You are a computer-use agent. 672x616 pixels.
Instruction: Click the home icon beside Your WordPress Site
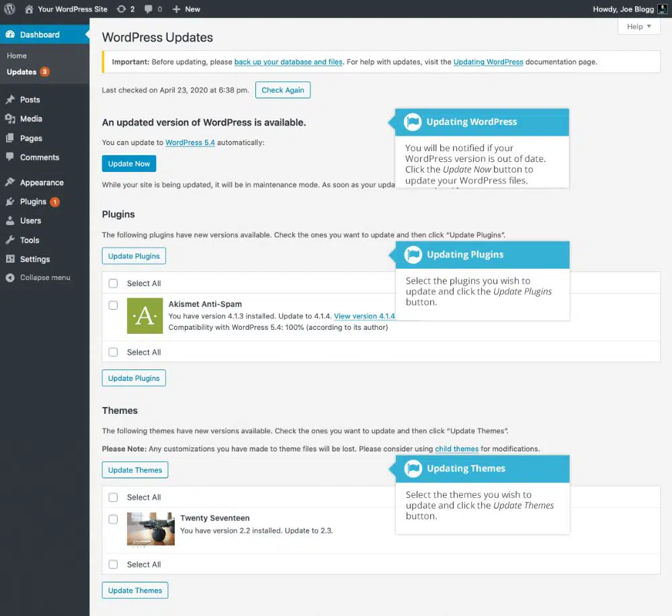30,9
